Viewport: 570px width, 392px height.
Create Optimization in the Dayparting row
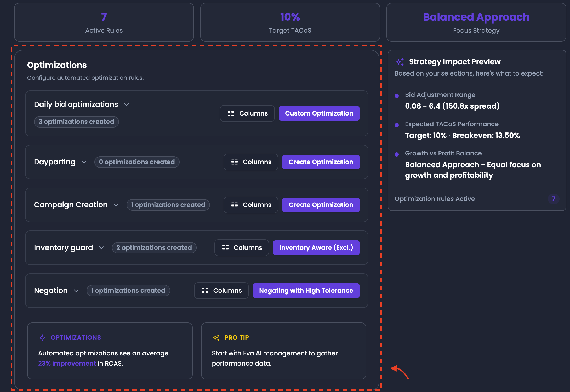(321, 162)
